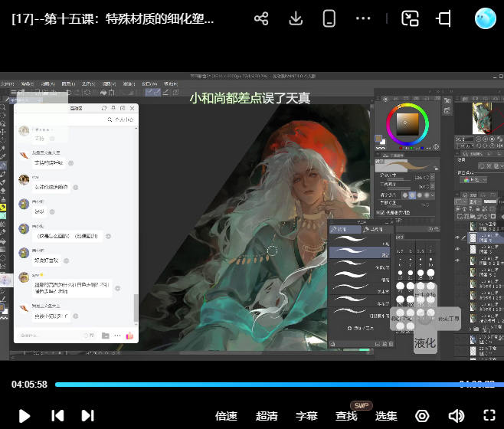Image resolution: width=504 pixels, height=429 pixels.
Task: Select the move layer cross-arrows tool
Action: click(3, 132)
